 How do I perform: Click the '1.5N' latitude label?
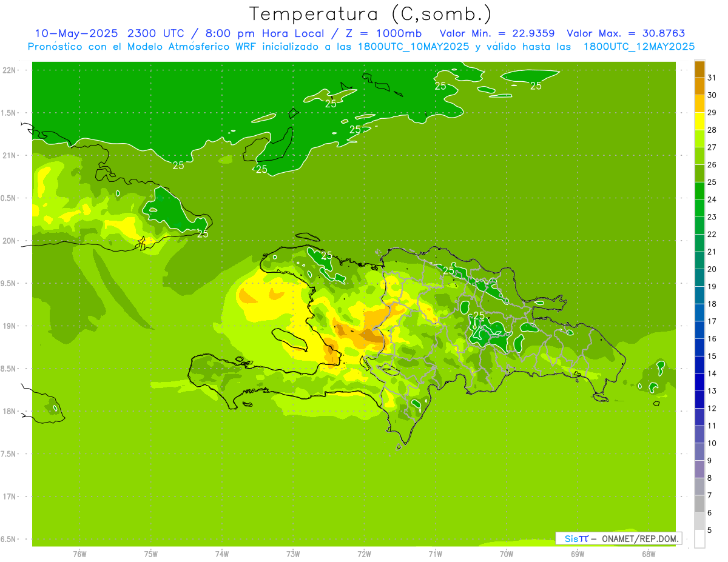[x=9, y=113]
